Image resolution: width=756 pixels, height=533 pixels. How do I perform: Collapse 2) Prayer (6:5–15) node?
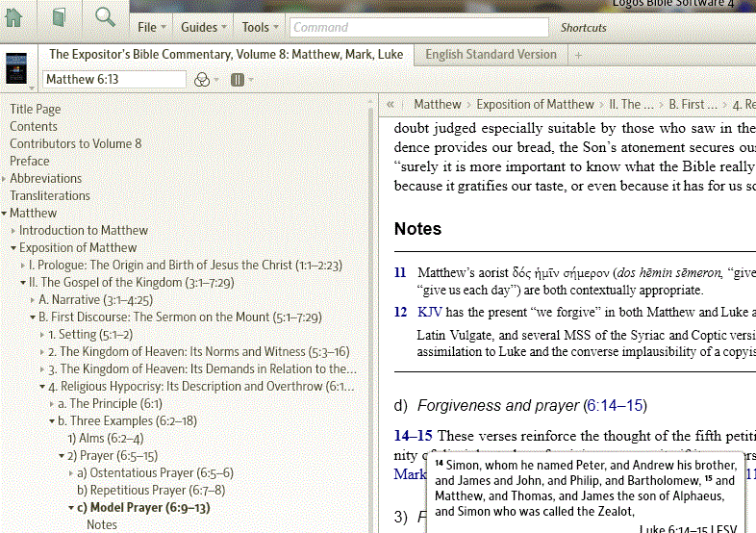(62, 456)
